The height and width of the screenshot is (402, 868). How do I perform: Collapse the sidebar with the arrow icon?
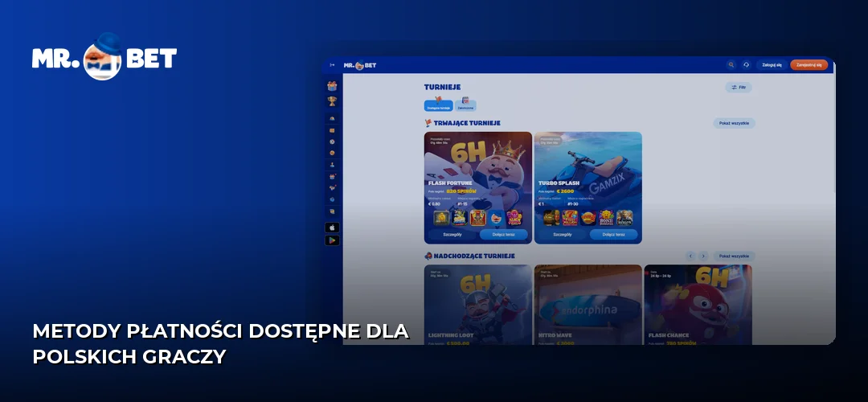332,65
